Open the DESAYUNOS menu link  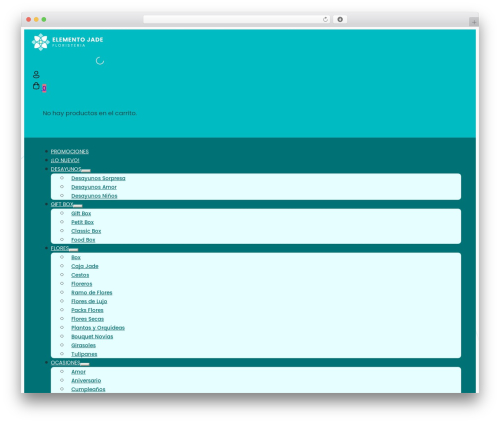point(66,169)
